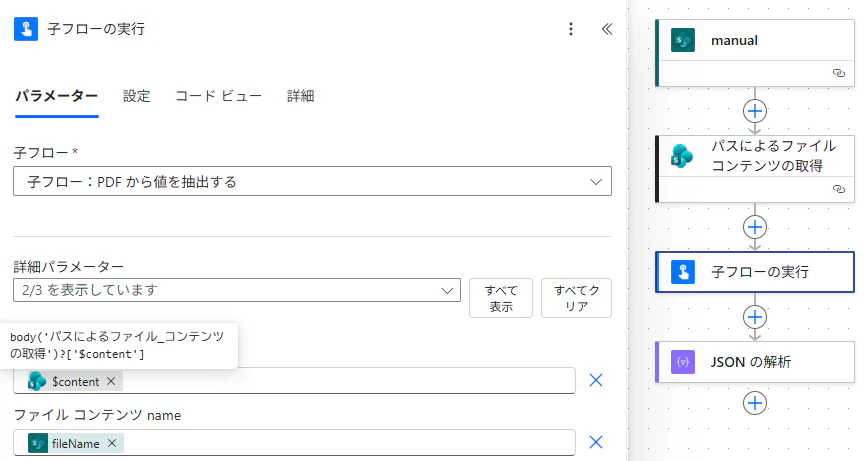The image size is (865, 461).
Task: Click the 子フロー field label
Action: click(x=41, y=153)
